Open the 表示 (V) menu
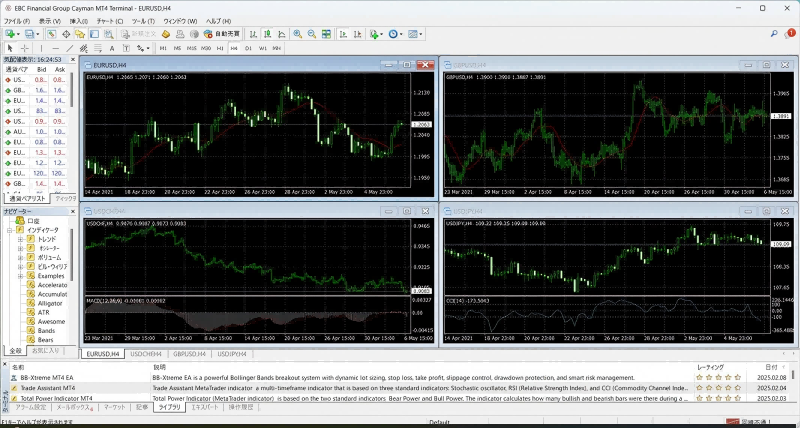Viewport: 800px width, 428px height. (x=49, y=21)
